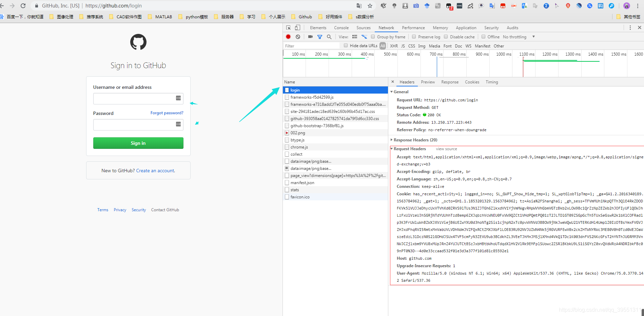This screenshot has width=644, height=316.
Task: Collapse the Request Headers section
Action: (x=392, y=149)
